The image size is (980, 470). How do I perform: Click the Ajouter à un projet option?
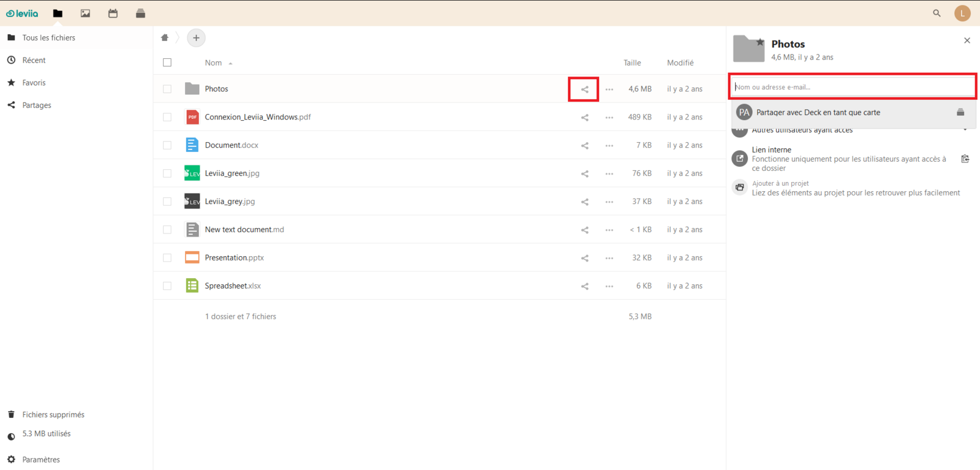pyautogui.click(x=851, y=188)
